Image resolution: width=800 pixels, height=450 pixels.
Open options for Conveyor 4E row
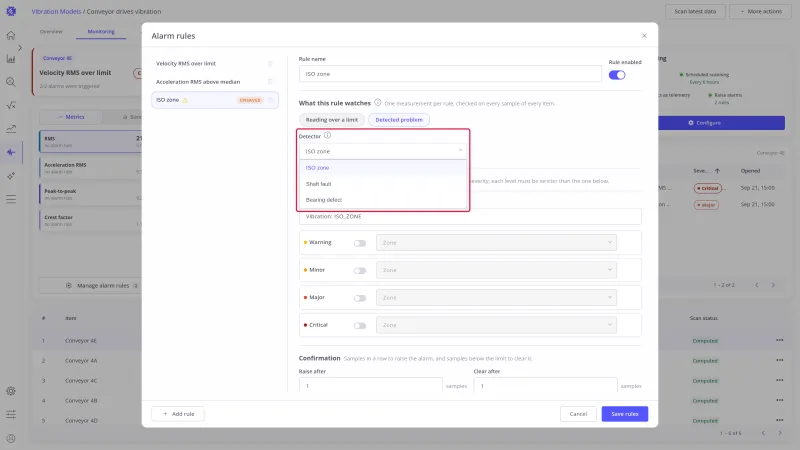coord(779,340)
